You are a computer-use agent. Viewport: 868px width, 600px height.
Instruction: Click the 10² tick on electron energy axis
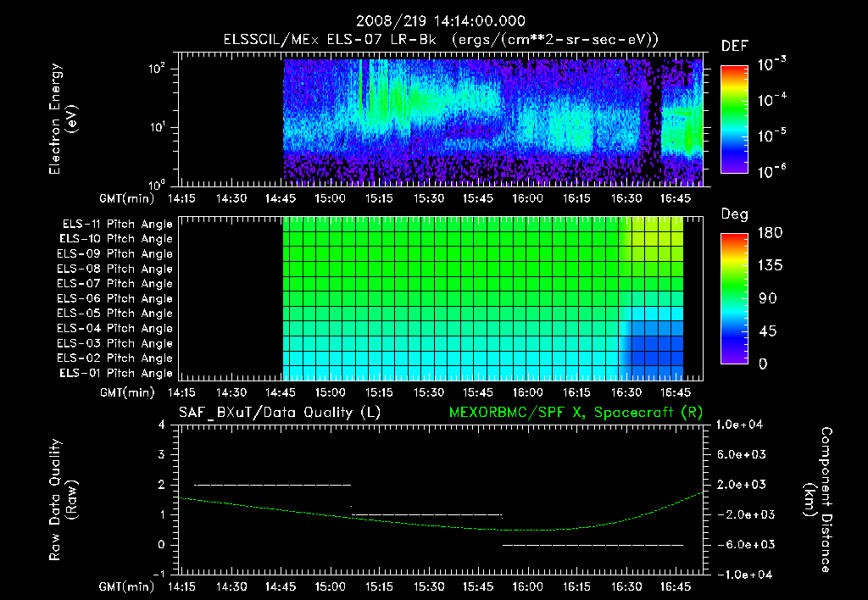(x=158, y=69)
